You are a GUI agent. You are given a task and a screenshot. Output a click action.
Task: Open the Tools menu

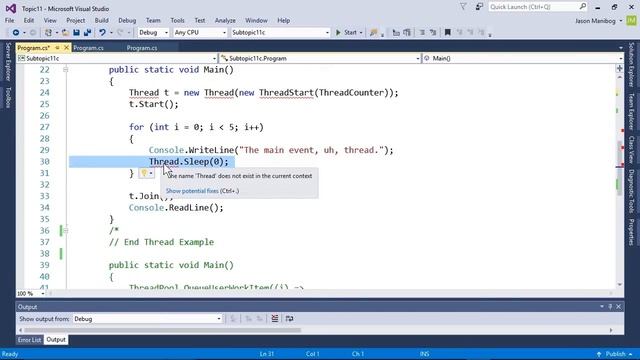[177, 20]
